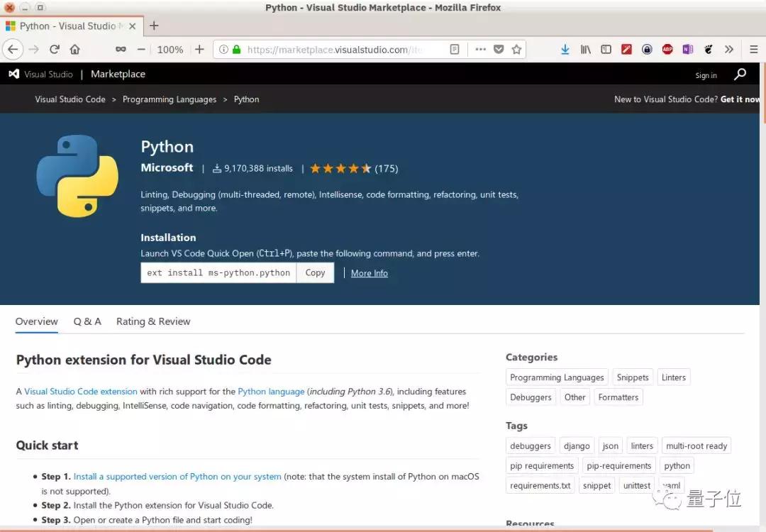Switch to the Q & A tab
Screen dimensions: 766x532
[x=87, y=321]
